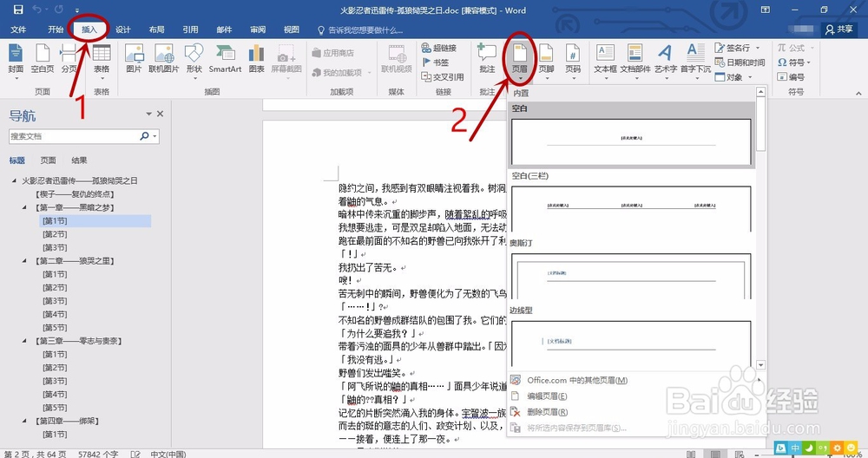This screenshot has width=868, height=458.
Task: Add a bookmark (书签)
Action: pos(436,62)
